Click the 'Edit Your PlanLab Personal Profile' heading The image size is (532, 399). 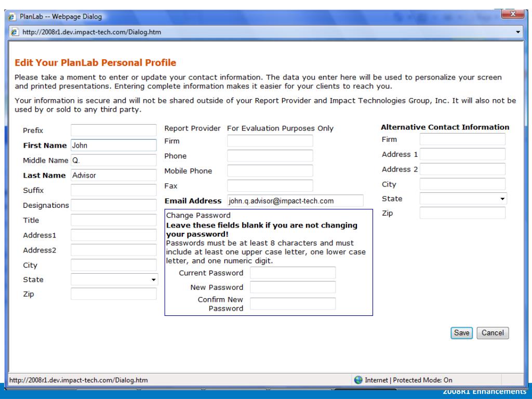point(96,63)
